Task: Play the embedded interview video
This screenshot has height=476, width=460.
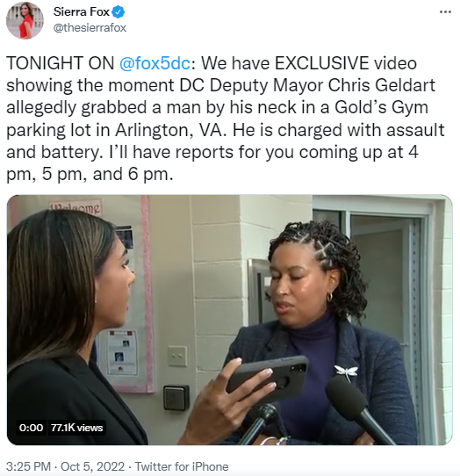Action: 230,320
